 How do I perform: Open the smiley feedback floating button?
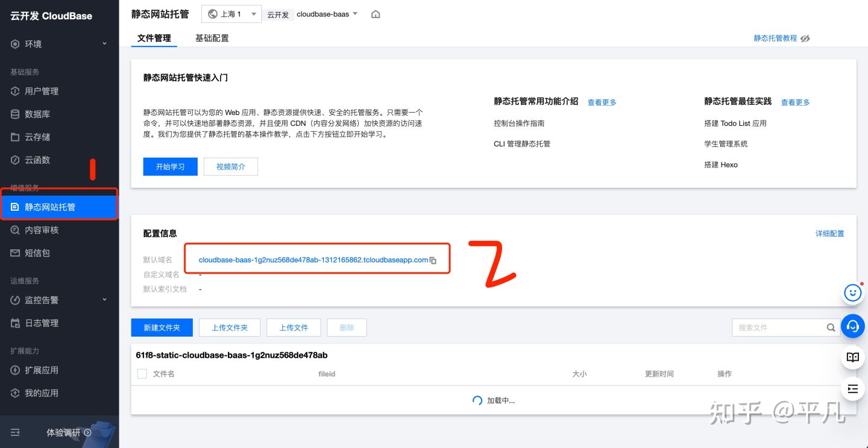(852, 293)
